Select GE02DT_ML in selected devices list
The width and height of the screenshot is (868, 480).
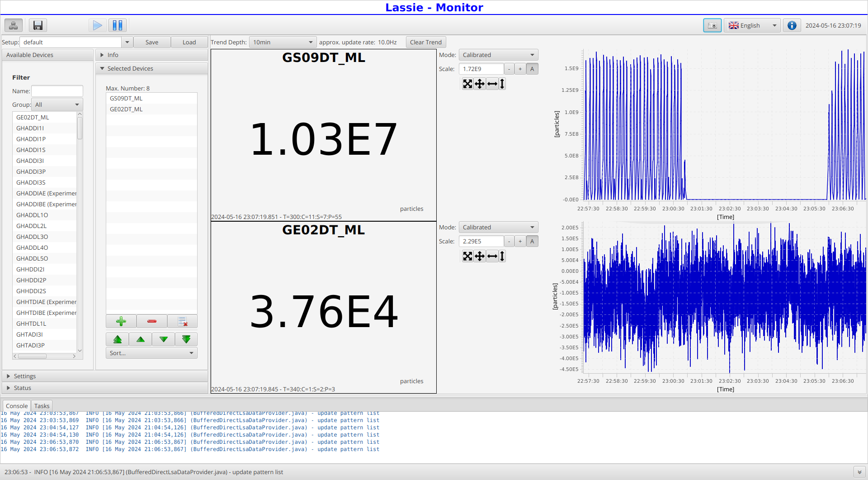[151, 109]
